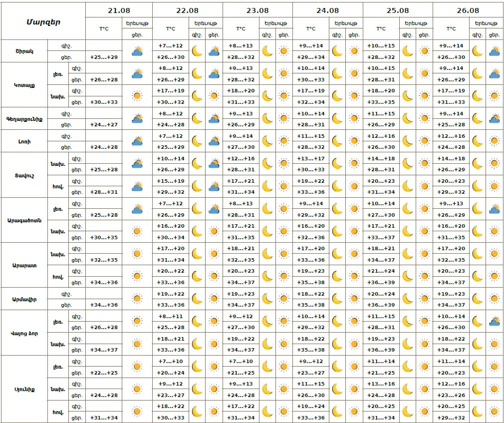Screen dimensions: 504x423
Task: Click the Երևույթ header under 26.08
Action: tap(486, 23)
